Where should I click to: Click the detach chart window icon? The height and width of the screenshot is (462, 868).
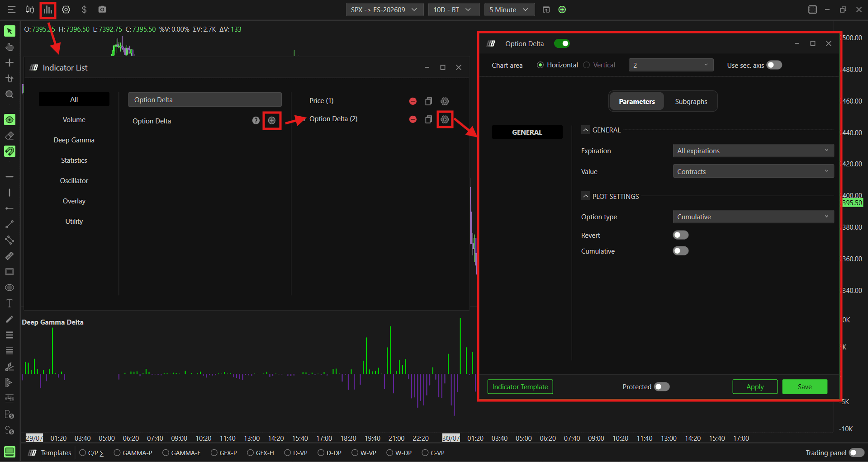546,9
